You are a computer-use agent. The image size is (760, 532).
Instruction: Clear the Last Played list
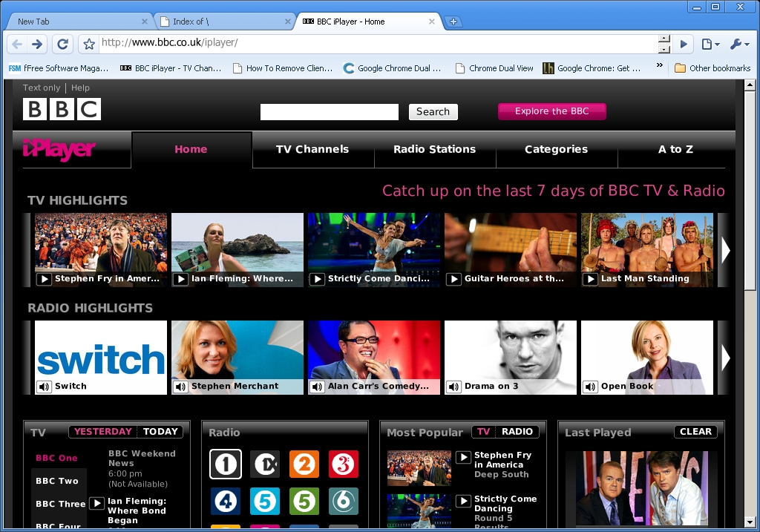[695, 432]
